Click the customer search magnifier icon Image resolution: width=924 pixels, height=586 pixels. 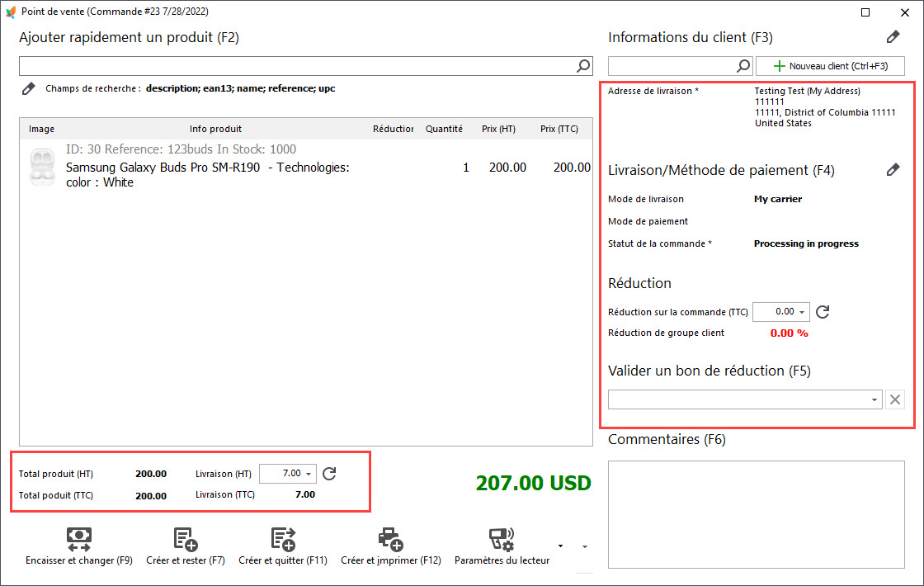(x=743, y=66)
